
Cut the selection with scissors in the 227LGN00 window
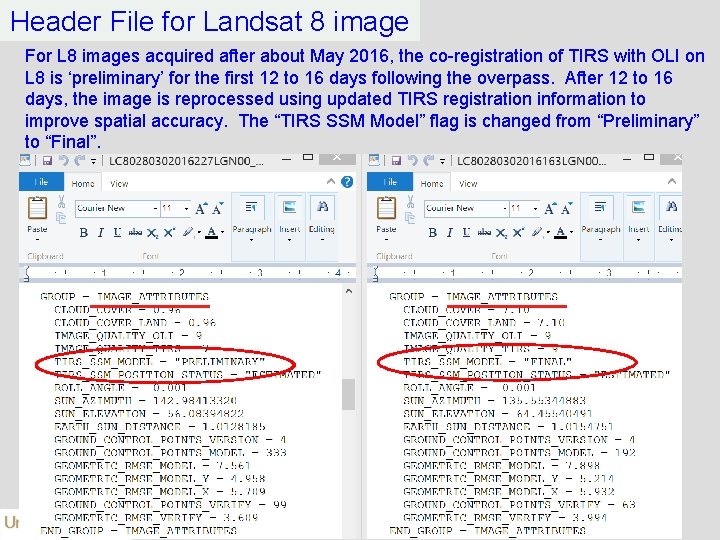tap(62, 201)
